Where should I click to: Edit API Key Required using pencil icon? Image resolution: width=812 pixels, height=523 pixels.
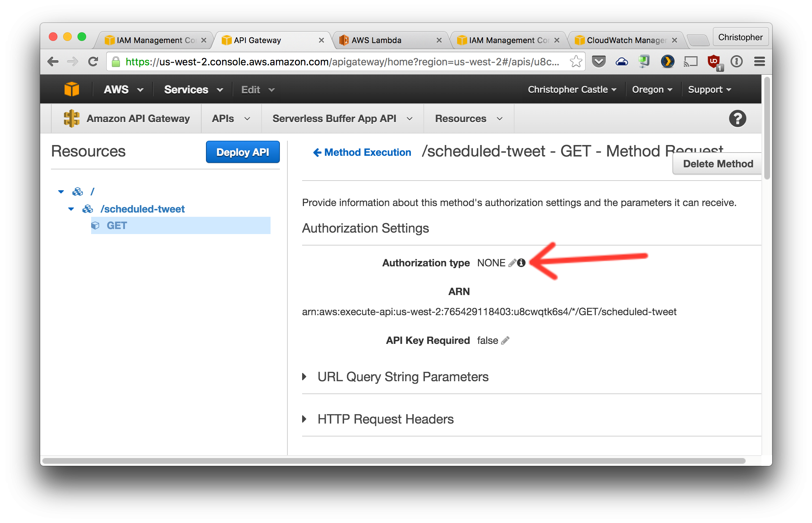[505, 340]
